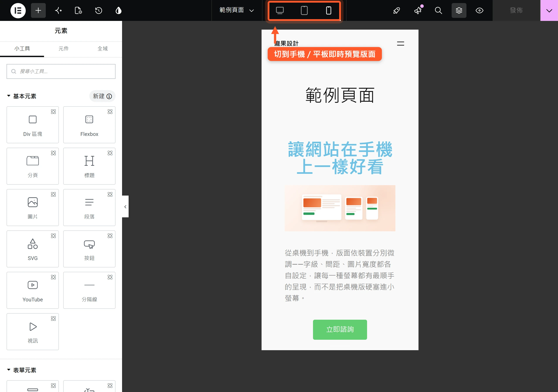The image size is (558, 392).
Task: Switch to mobile phone preview mode
Action: click(328, 10)
